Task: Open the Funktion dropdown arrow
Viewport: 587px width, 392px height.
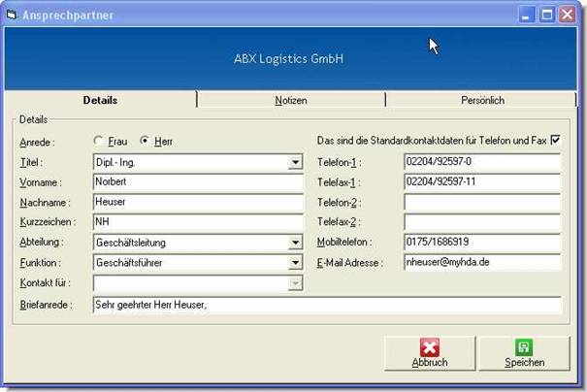Action: (x=295, y=263)
